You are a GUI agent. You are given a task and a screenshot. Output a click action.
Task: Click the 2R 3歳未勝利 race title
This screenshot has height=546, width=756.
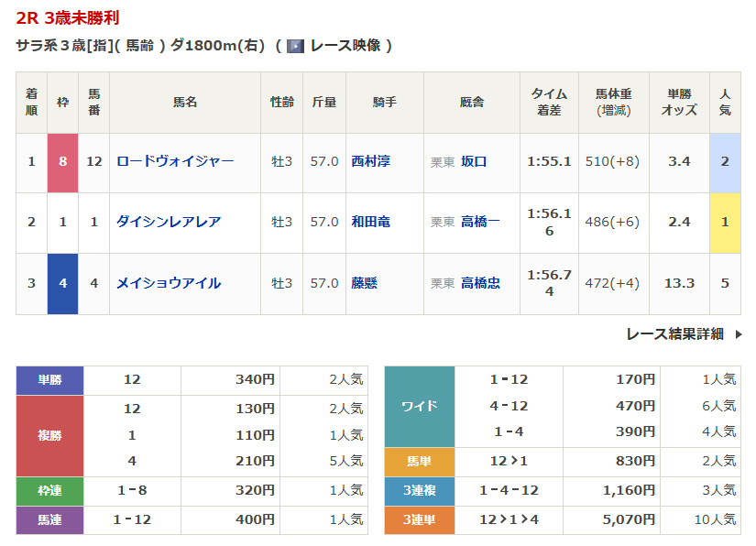click(67, 17)
